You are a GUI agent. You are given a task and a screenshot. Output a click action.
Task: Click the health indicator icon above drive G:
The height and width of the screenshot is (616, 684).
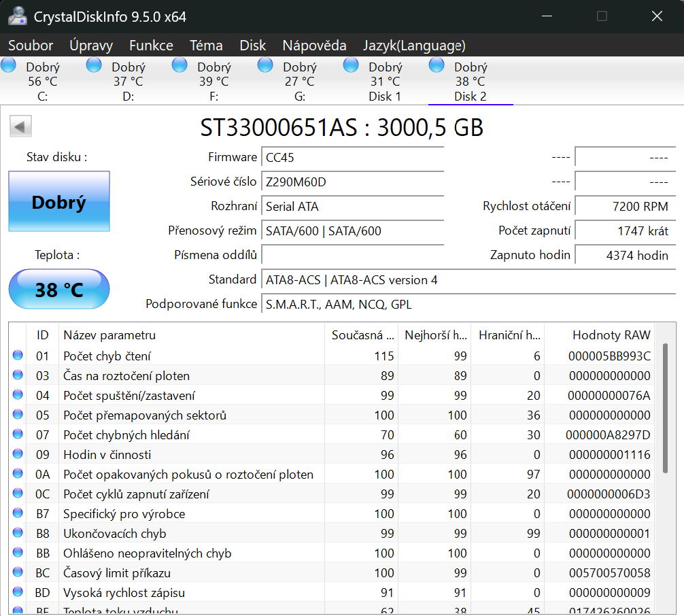[x=264, y=65]
